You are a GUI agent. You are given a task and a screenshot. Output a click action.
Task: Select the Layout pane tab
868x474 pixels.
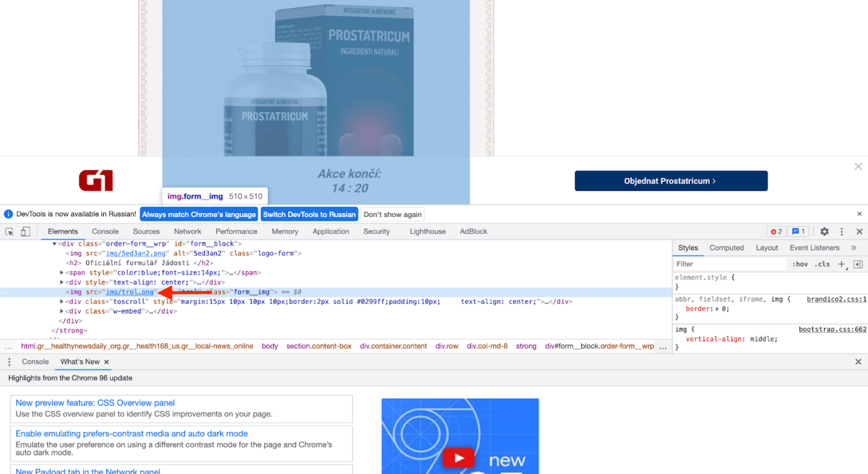[x=767, y=248]
